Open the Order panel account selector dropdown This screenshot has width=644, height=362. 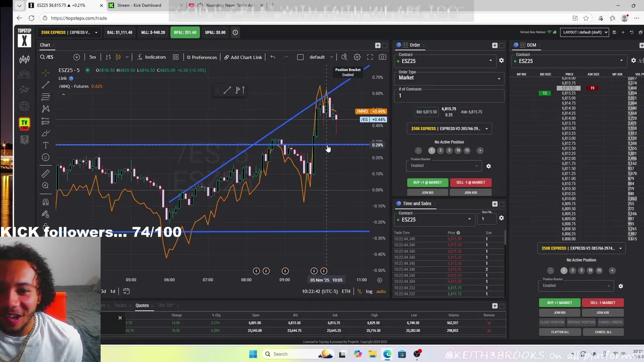[x=449, y=129]
